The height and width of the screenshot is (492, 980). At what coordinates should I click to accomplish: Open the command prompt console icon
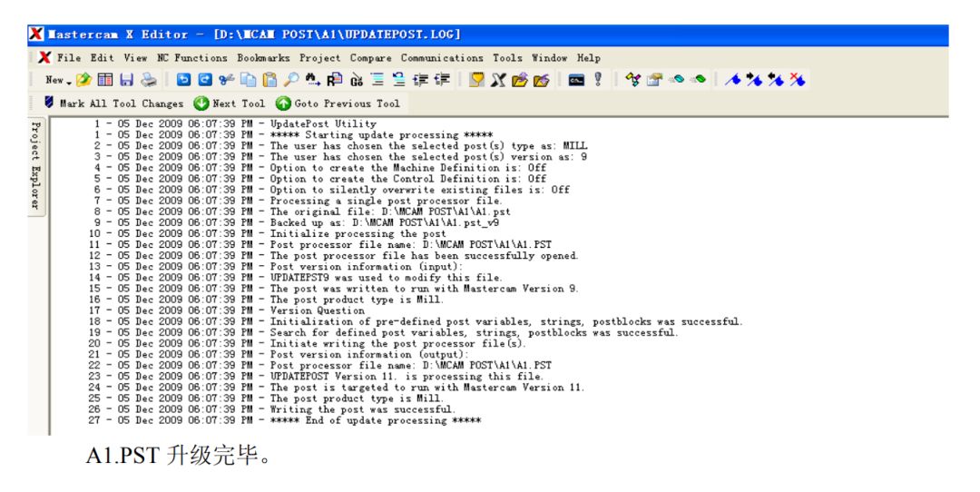point(576,80)
